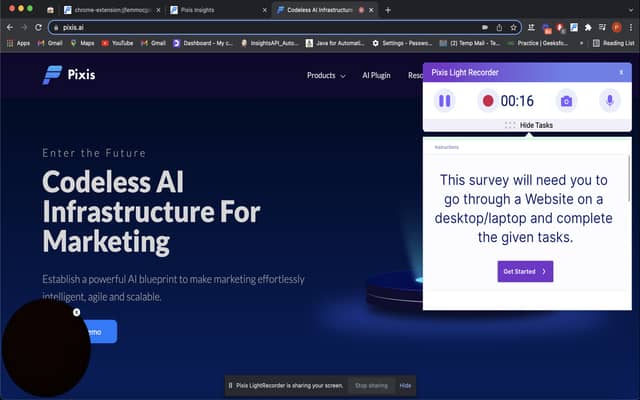
Task: Mute the recorder microphone
Action: coord(608,100)
